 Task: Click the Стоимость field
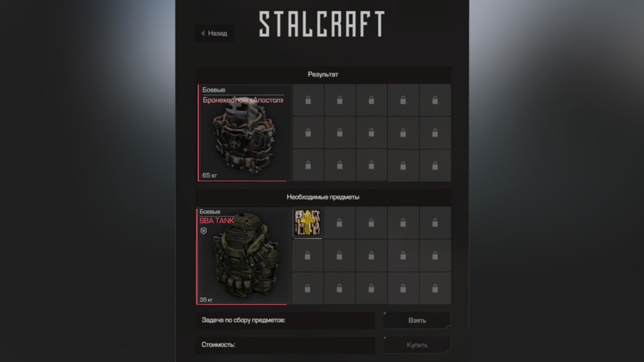point(285,345)
